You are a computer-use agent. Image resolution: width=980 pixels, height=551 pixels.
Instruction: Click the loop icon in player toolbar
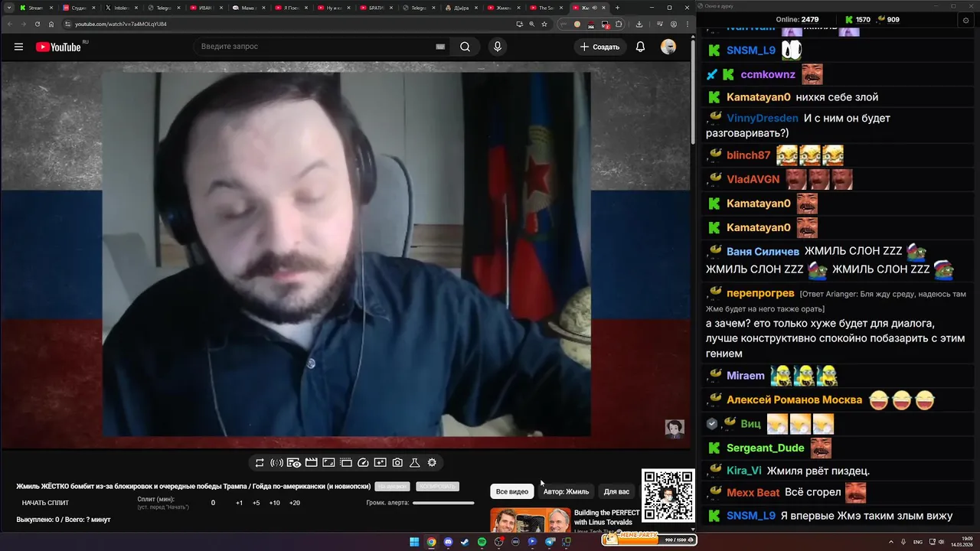coord(260,463)
